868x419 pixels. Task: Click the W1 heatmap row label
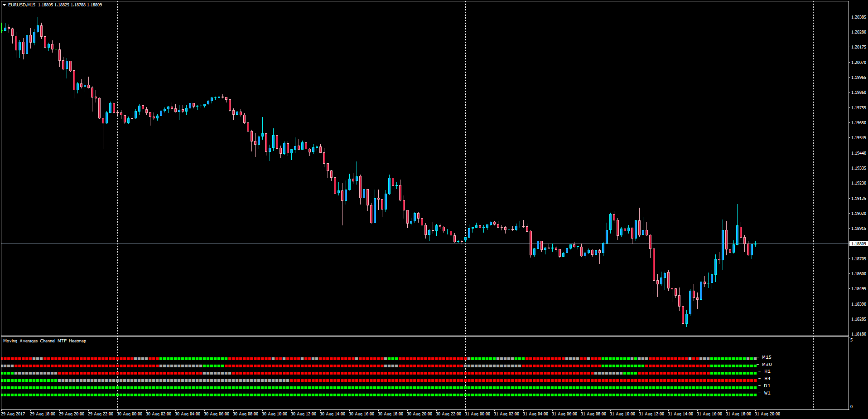767,393
